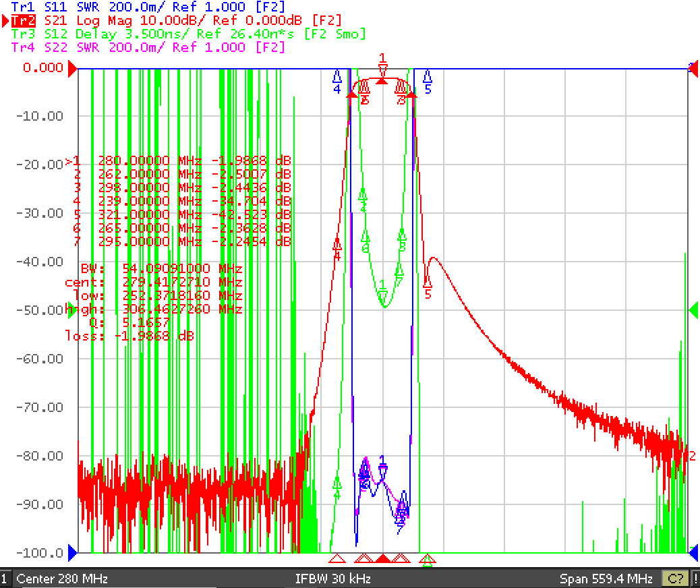Select the Tr1 S11 SWR trace label
This screenshot has width=700, height=588.
[148, 7]
